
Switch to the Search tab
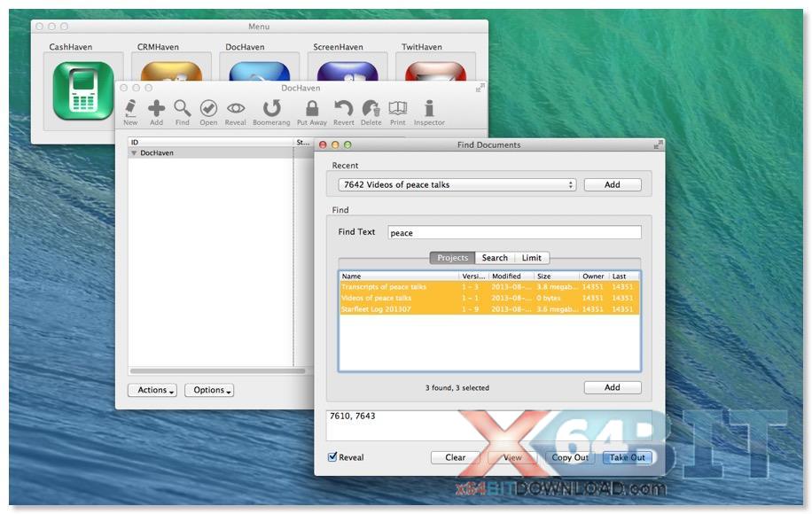tap(495, 258)
